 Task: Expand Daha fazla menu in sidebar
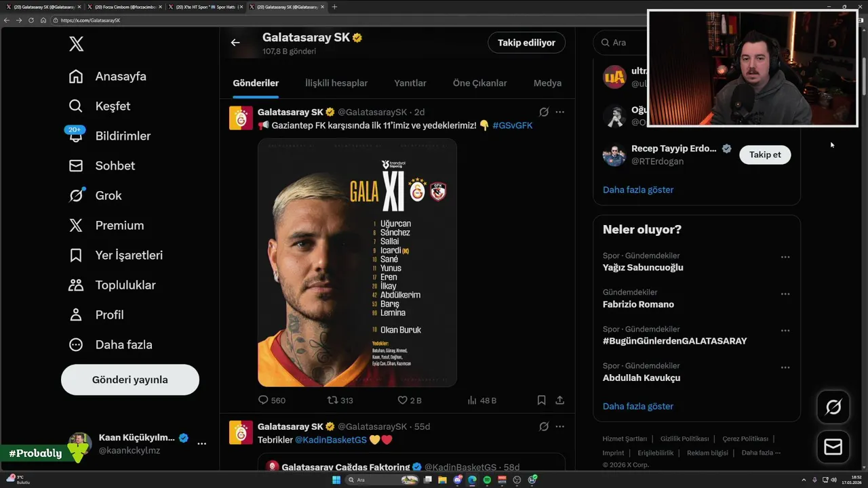111,345
